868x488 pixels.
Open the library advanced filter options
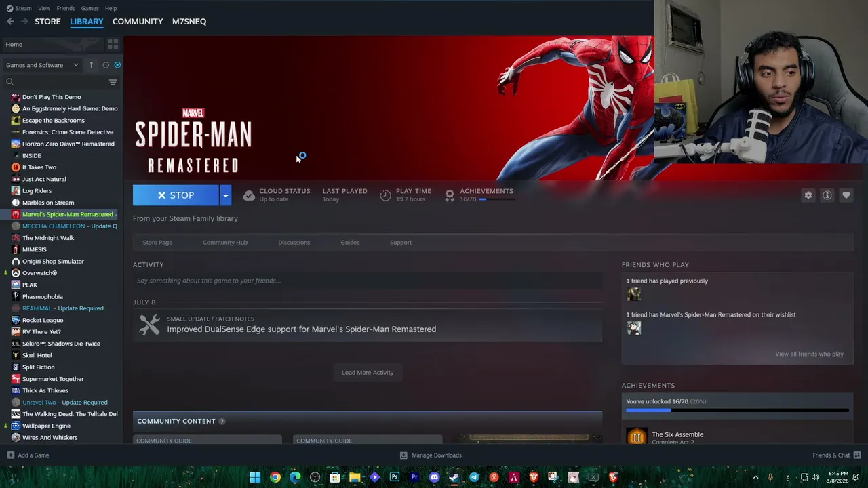click(113, 82)
